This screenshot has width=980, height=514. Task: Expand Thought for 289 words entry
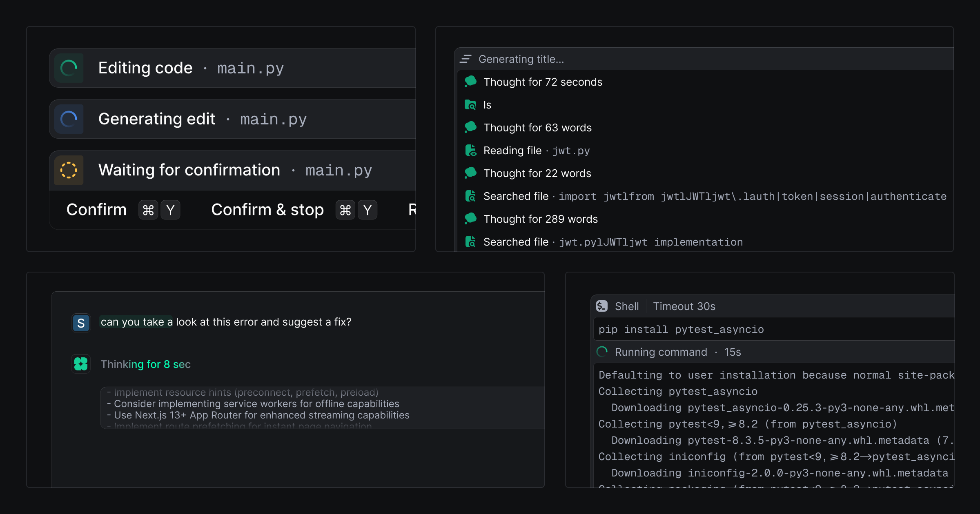tap(540, 219)
